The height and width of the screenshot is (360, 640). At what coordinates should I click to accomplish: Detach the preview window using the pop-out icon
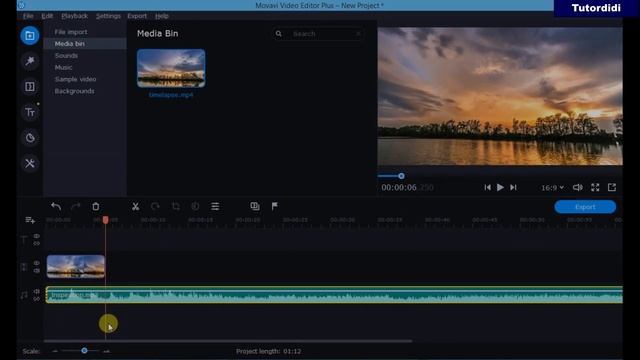click(x=612, y=187)
